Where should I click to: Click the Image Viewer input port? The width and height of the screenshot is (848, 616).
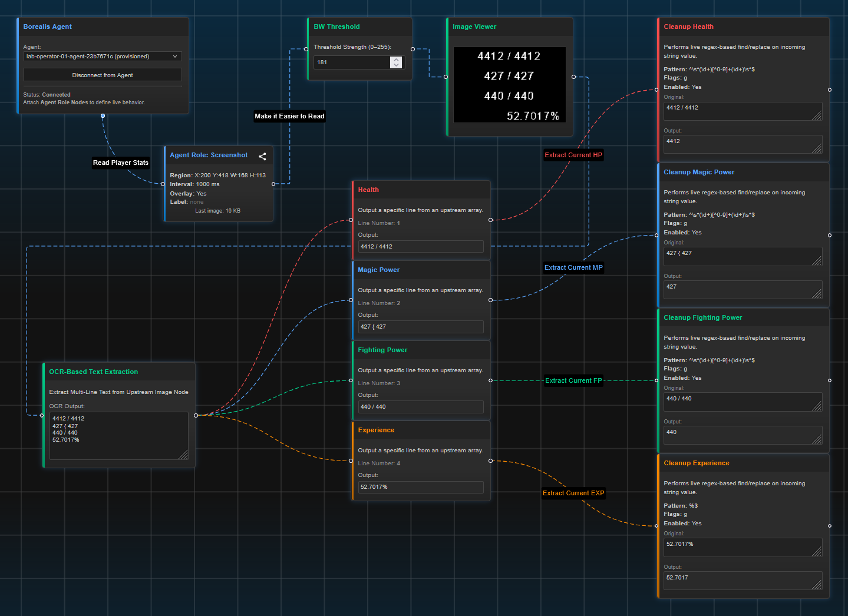point(446,77)
